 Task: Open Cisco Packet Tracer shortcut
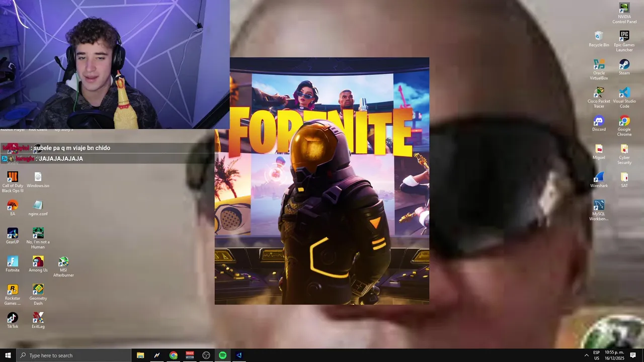(x=599, y=98)
